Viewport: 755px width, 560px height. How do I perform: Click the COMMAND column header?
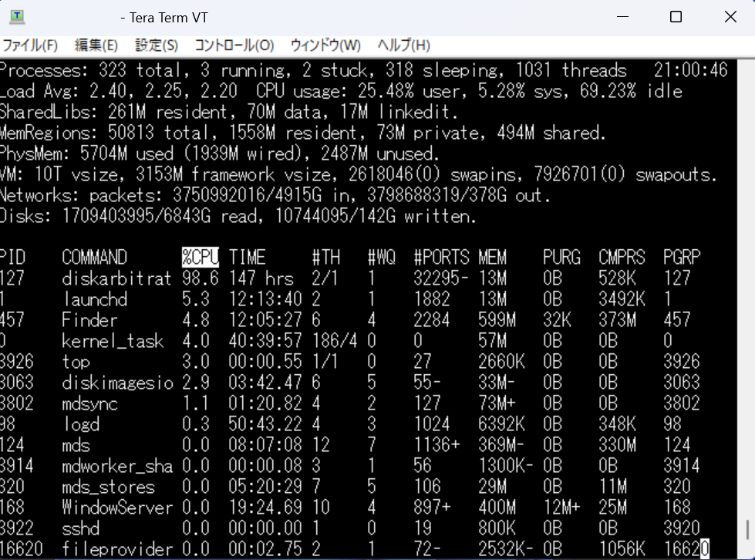[x=94, y=257]
